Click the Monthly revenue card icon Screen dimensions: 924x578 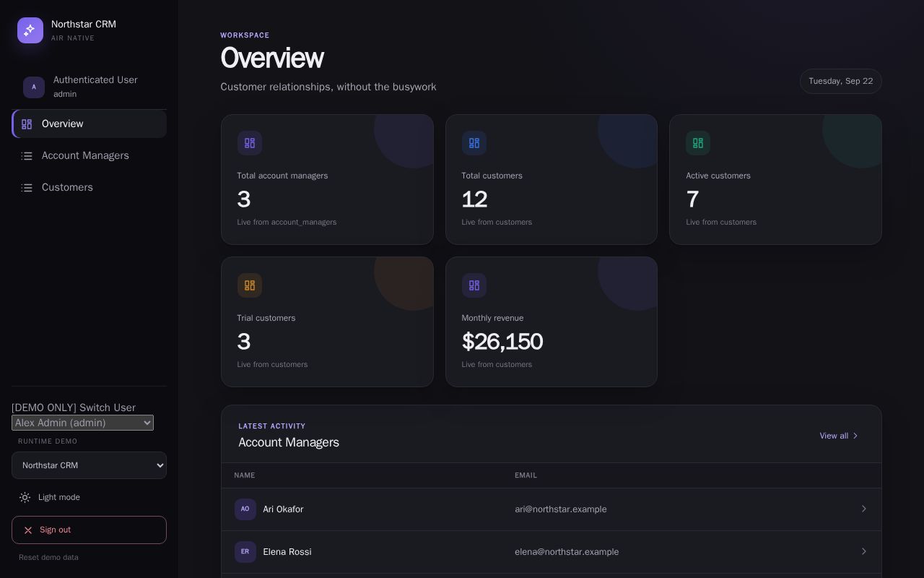click(474, 285)
